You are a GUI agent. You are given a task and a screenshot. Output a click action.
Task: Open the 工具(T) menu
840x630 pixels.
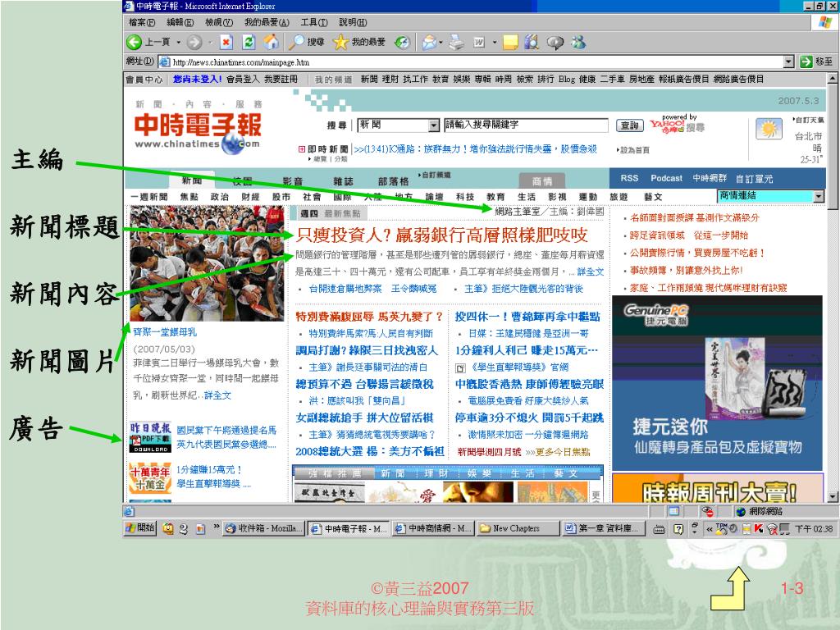(314, 22)
